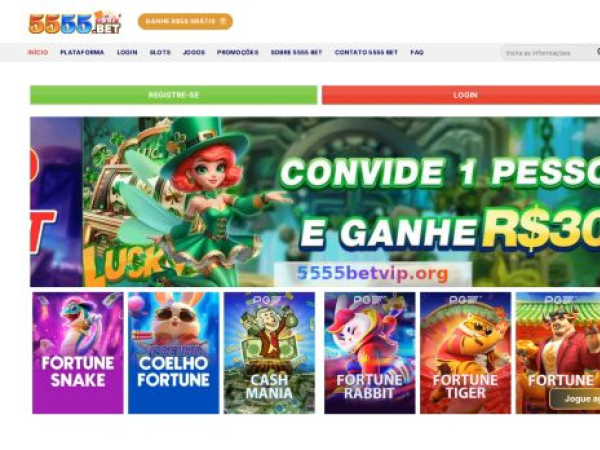Screen dimensions: 600x450
Task: Launch the Fortune Tiger game tile
Action: point(465,353)
